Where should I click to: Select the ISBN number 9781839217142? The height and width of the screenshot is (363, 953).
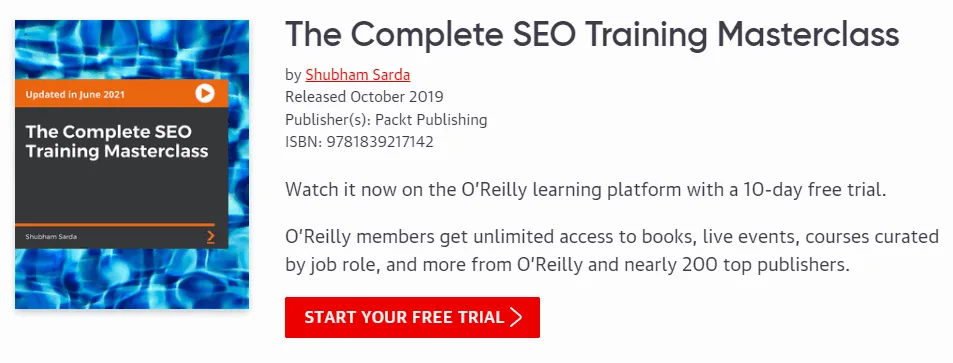(380, 142)
